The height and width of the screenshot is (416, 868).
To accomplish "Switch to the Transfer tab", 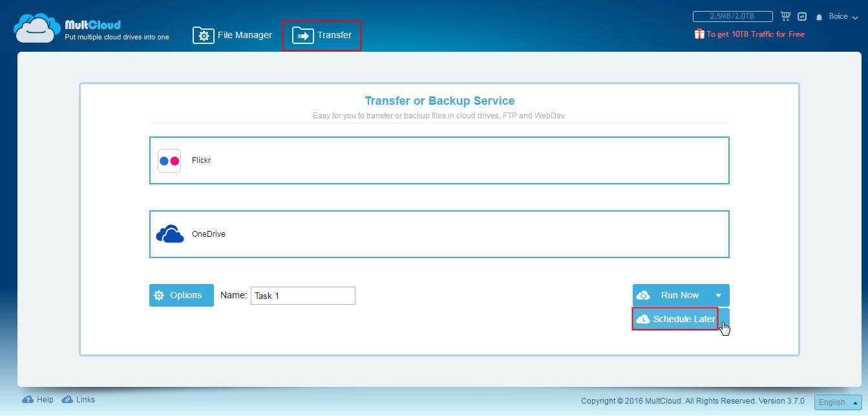I will 322,35.
